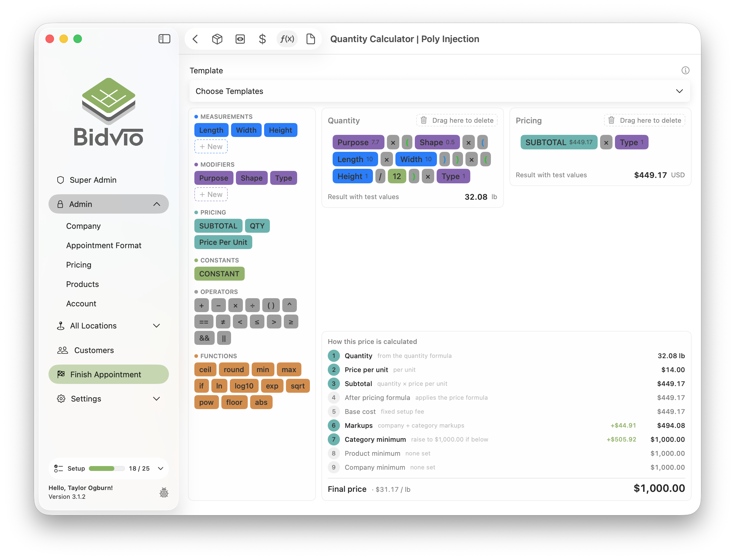Click the bug report icon
This screenshot has height=560, width=735.
[164, 492]
